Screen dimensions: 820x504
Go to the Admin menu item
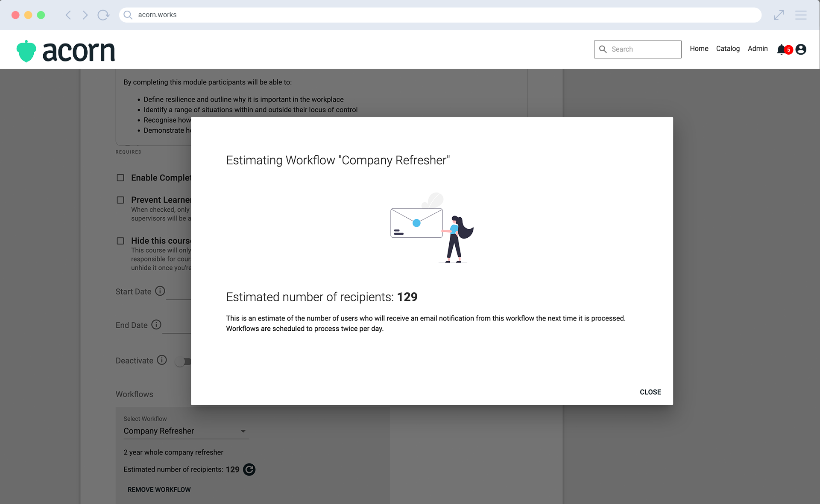coord(758,49)
